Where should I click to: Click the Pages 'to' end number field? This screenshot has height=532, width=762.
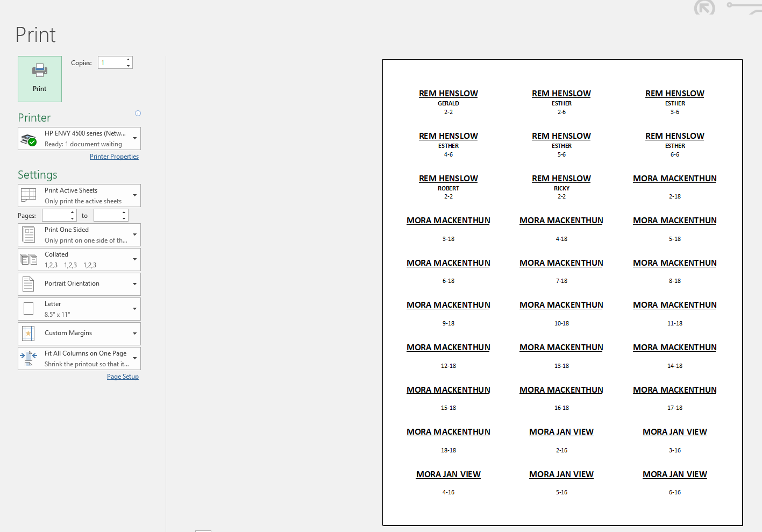tap(107, 216)
